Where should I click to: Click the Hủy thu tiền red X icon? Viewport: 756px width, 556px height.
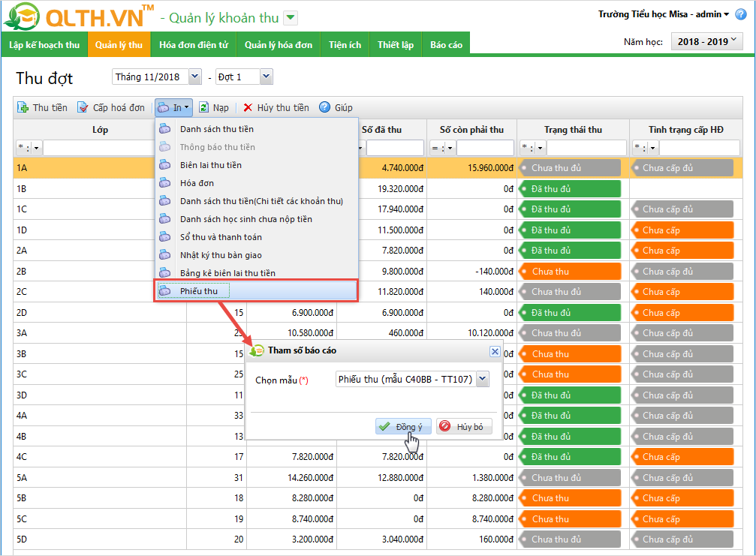[248, 108]
